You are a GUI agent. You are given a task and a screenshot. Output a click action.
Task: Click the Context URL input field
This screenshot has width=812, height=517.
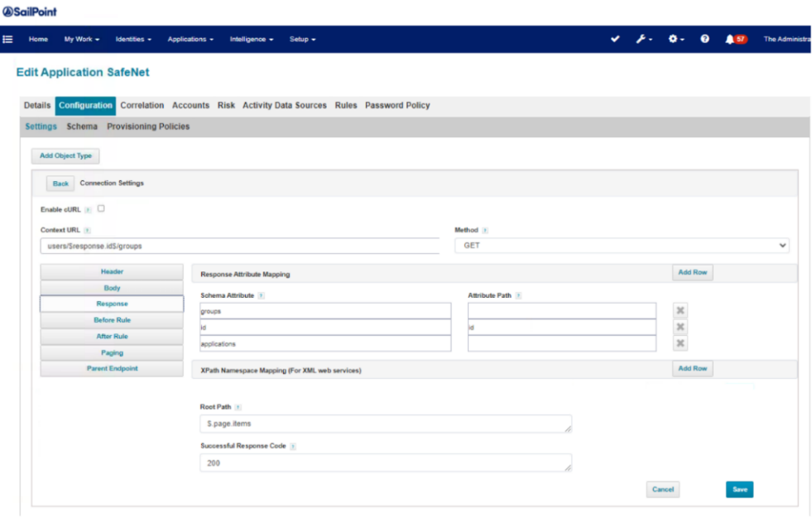click(240, 246)
